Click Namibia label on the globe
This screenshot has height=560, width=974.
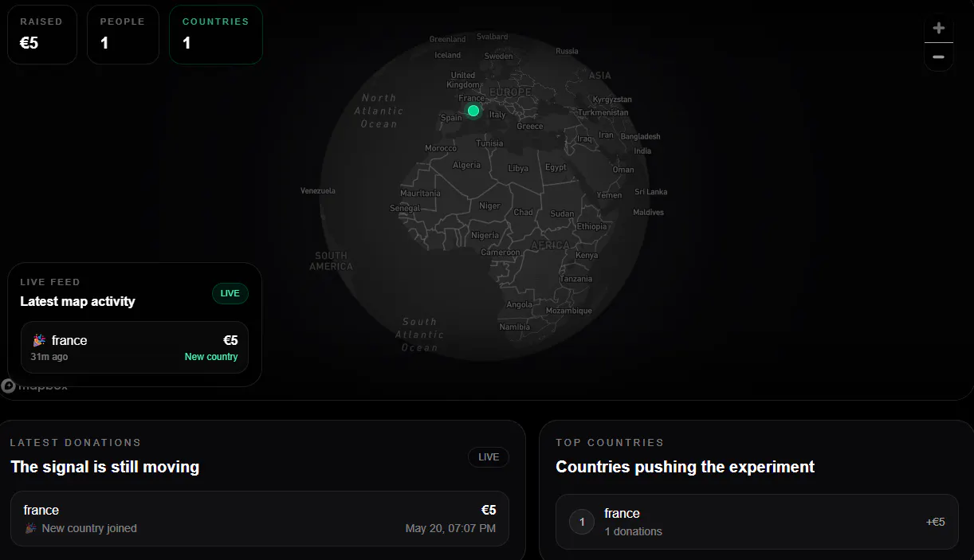click(514, 327)
